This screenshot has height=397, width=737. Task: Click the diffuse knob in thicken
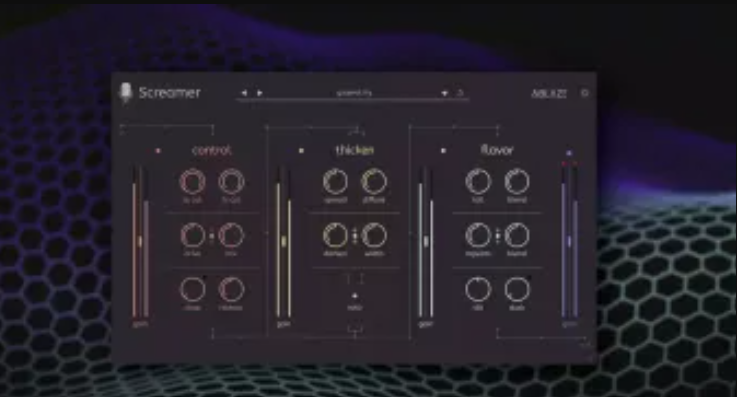tap(374, 182)
